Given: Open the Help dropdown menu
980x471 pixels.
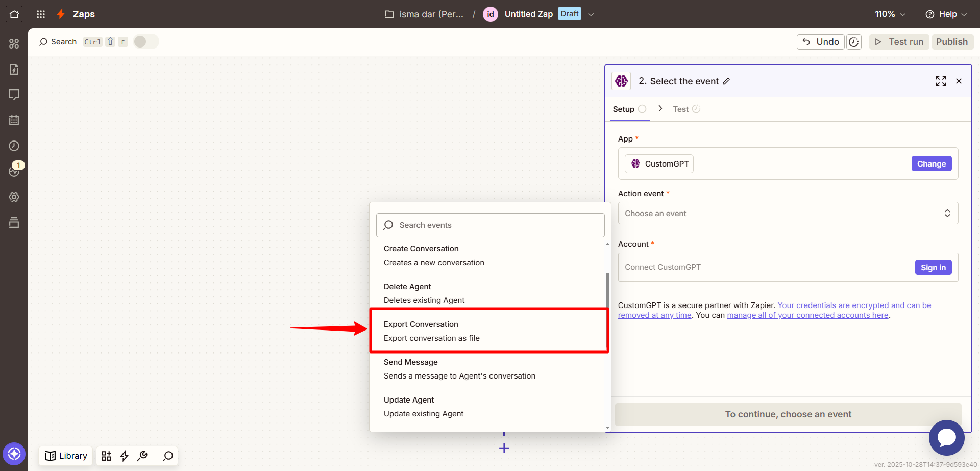Looking at the screenshot, I should (946, 14).
